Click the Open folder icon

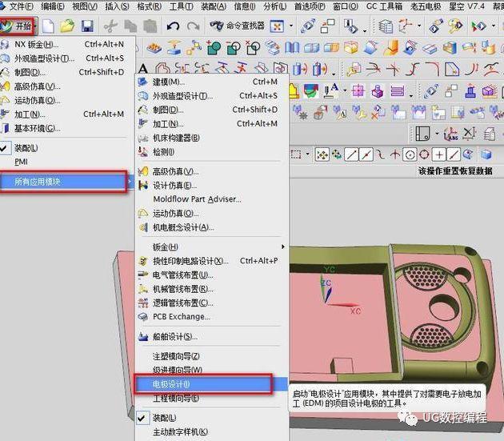pyautogui.click(x=67, y=26)
